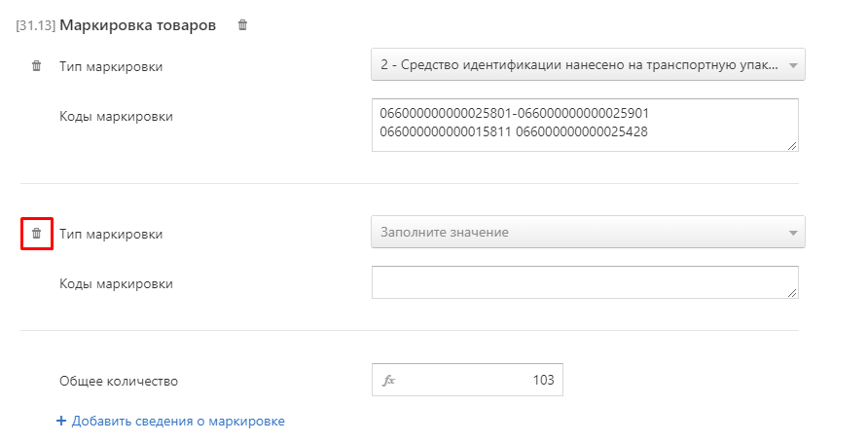Click the Маркировка товаров section heading

point(138,25)
